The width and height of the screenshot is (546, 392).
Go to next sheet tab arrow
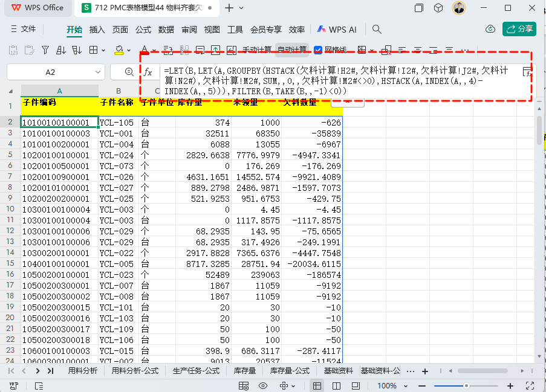click(x=37, y=371)
